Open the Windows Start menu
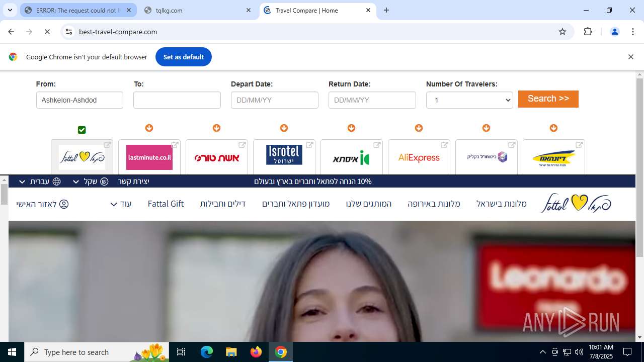Screen dimensions: 644x362 pyautogui.click(x=12, y=352)
